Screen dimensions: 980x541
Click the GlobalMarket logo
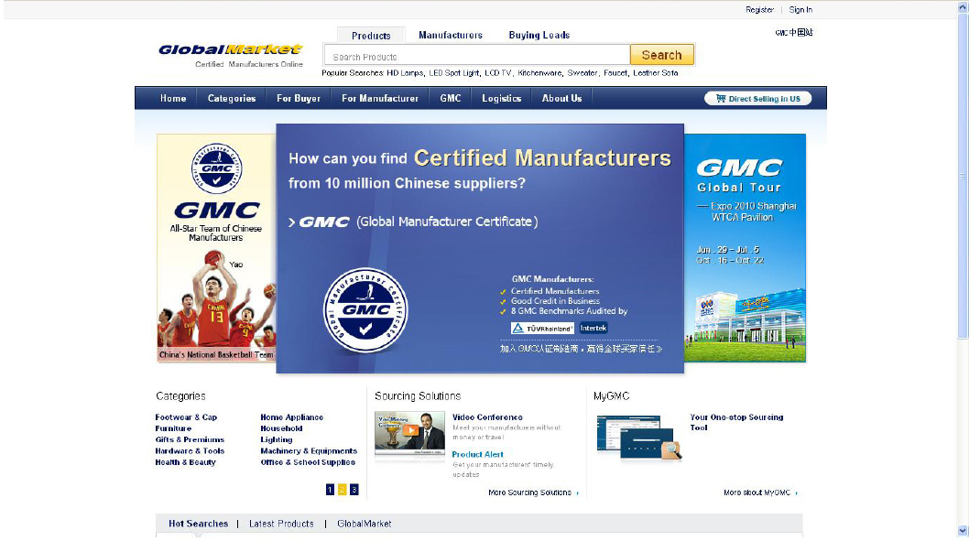(229, 50)
